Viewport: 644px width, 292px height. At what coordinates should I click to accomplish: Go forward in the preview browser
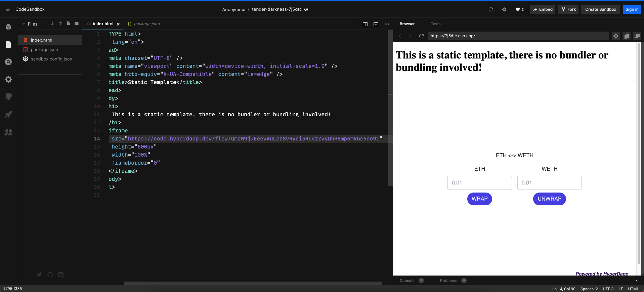coord(410,36)
